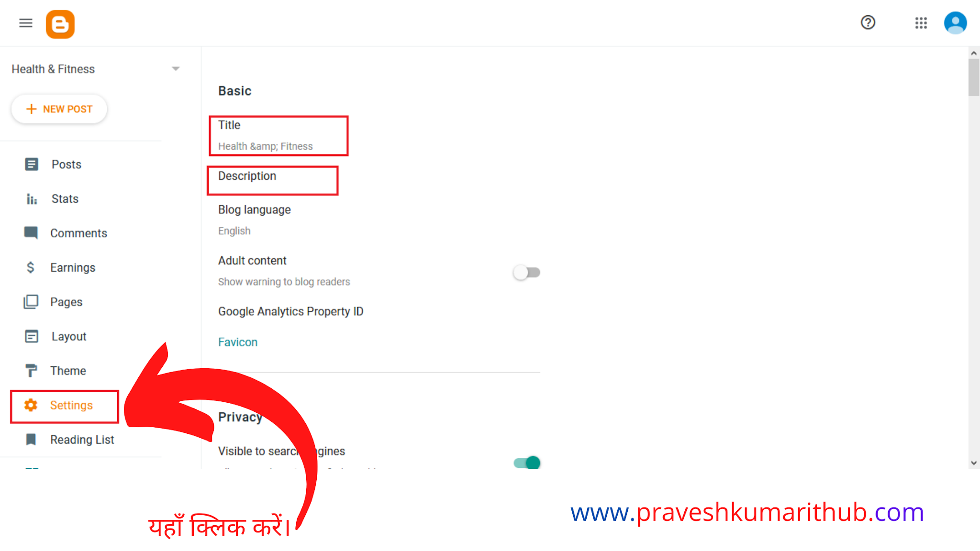Toggle Adult content warning switch

[x=526, y=272]
